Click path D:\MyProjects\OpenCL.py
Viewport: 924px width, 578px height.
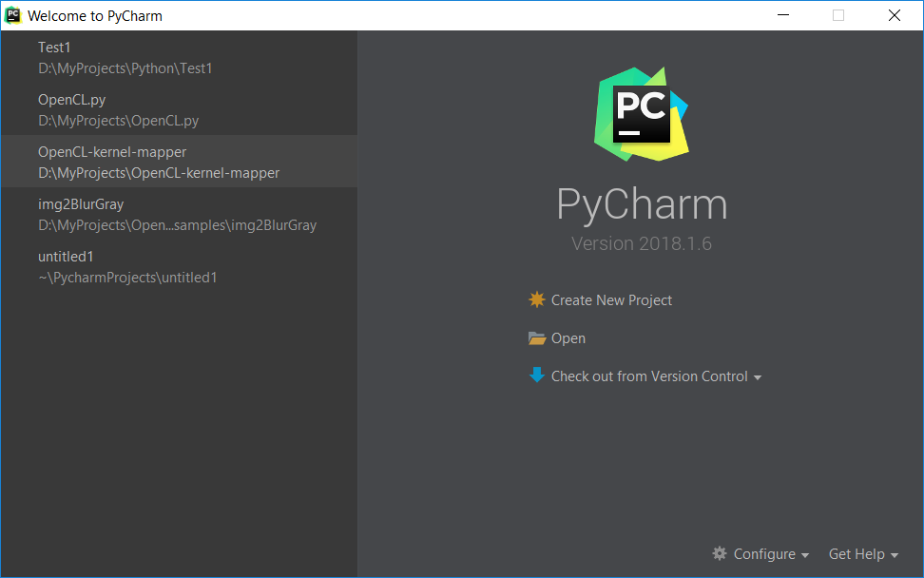coord(119,121)
